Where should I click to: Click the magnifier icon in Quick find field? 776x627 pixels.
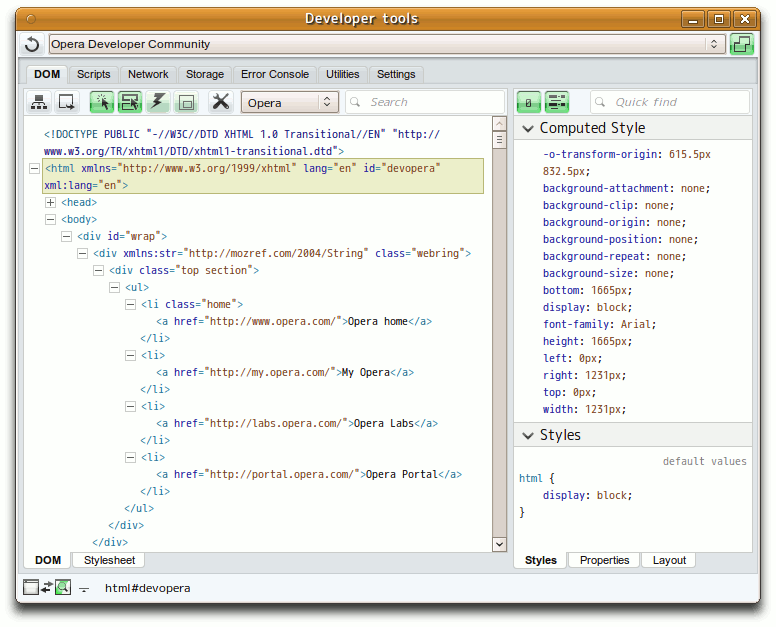(600, 102)
